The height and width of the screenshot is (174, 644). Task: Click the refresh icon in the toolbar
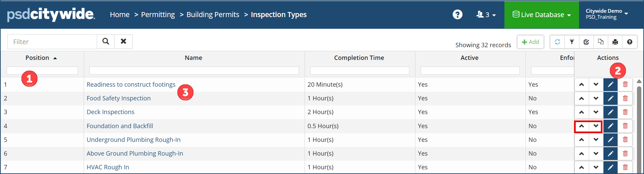(557, 42)
